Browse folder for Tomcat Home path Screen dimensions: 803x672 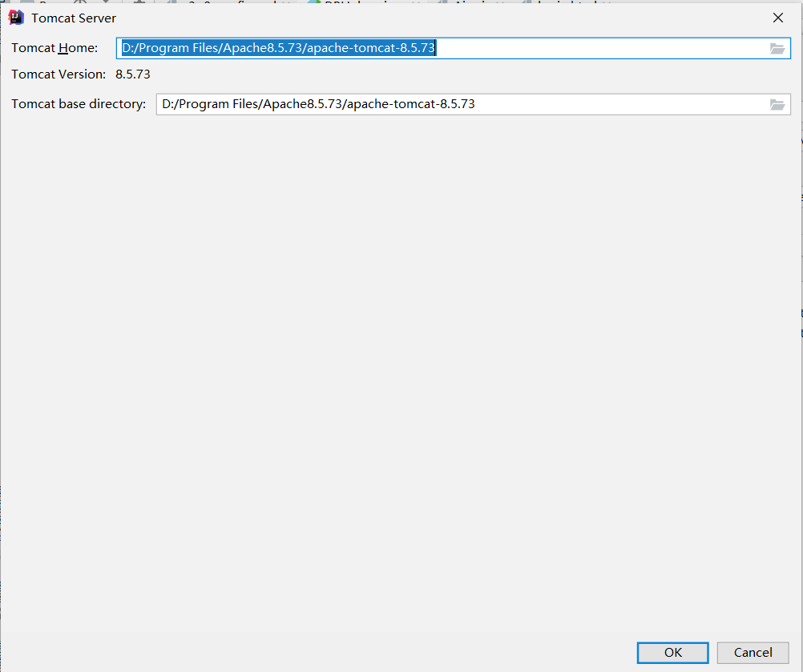tap(777, 49)
